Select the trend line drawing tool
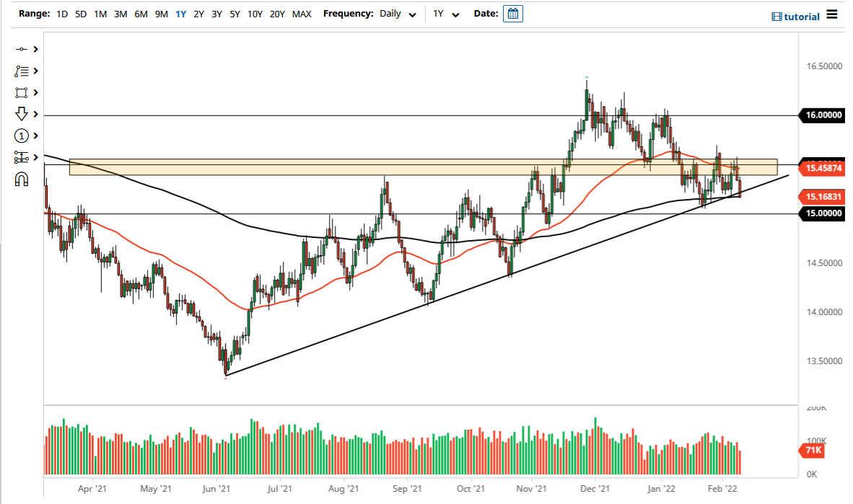Screen dimensions: 853x504 click(x=22, y=49)
